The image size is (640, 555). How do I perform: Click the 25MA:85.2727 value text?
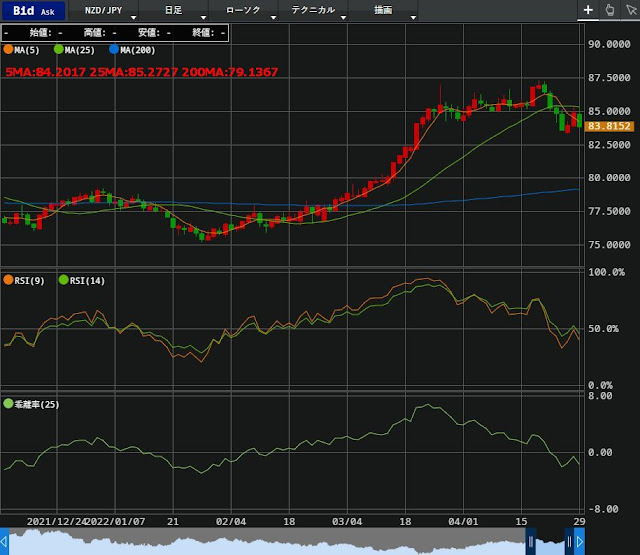pos(133,72)
